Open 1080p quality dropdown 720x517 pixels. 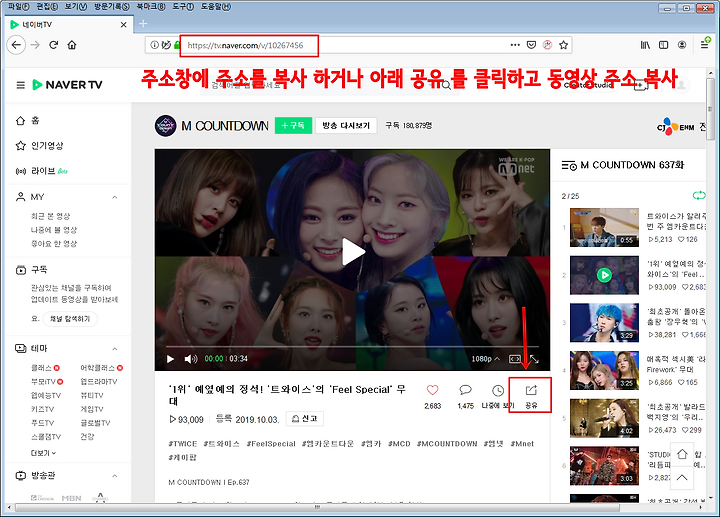[485, 359]
